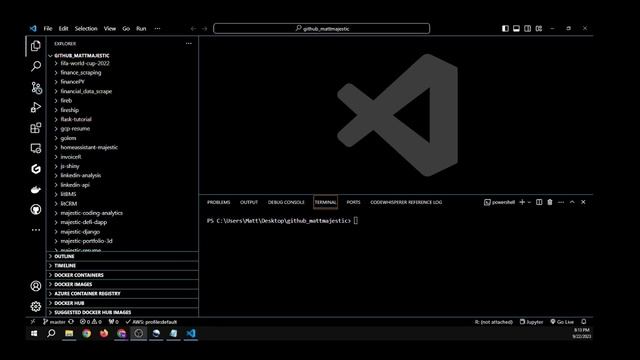This screenshot has height=360, width=640.
Task: Click the github_mattmajestic command center search box
Action: pyautogui.click(x=322, y=29)
